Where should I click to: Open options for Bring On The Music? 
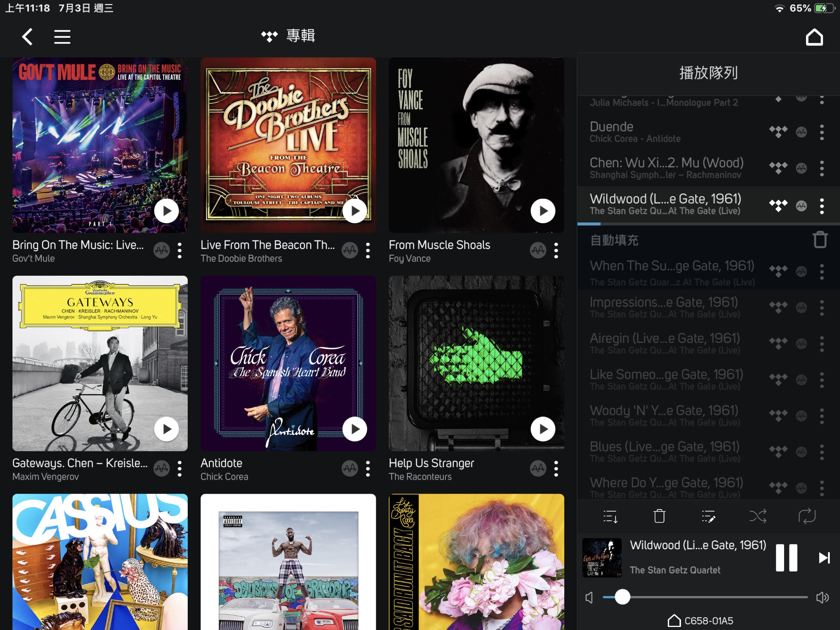point(180,251)
